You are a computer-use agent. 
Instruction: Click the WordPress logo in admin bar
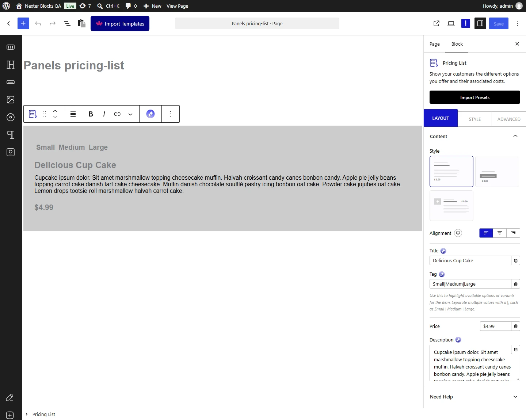point(6,6)
